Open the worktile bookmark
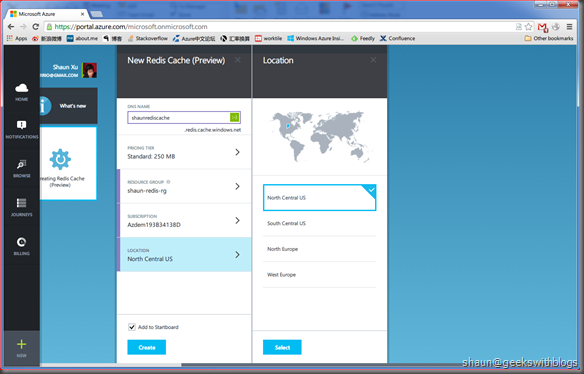The image size is (584, 374). [x=268, y=38]
